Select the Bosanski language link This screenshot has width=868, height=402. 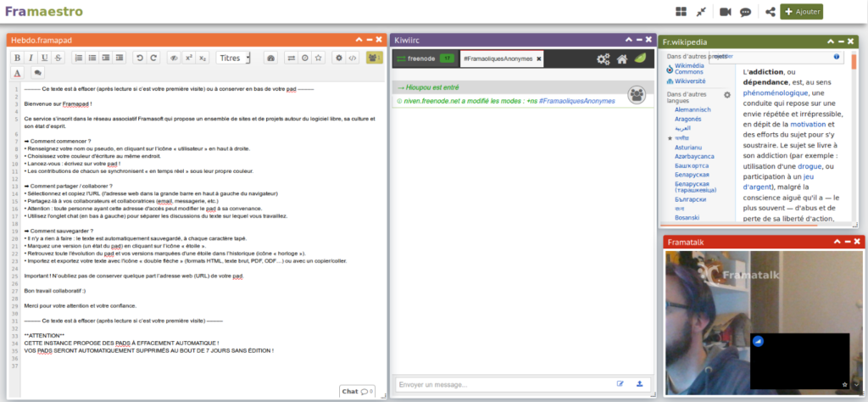[687, 218]
